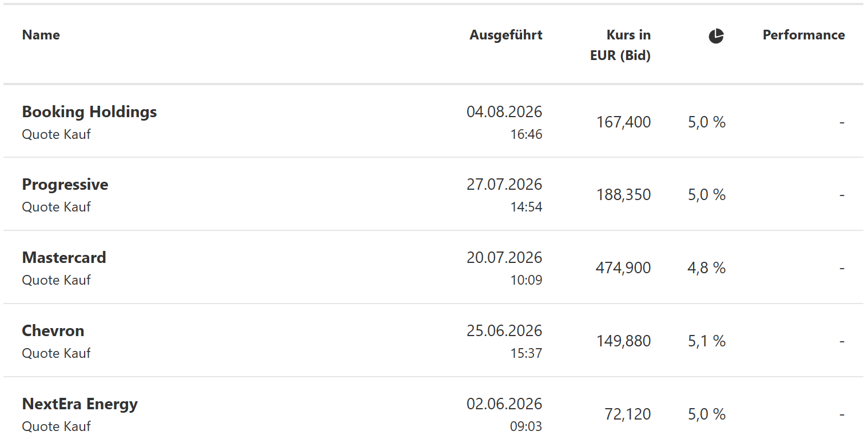
Task: Sort by the Ausgeführt column header
Action: tap(506, 35)
